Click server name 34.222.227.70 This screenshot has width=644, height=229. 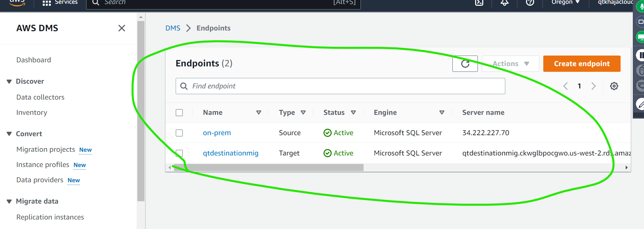click(x=486, y=133)
